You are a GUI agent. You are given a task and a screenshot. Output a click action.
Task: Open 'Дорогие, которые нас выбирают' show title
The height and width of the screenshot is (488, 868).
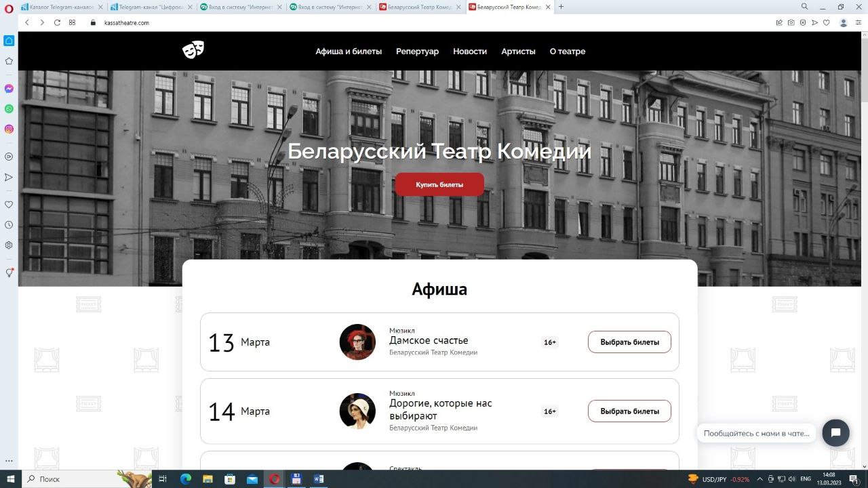441,409
